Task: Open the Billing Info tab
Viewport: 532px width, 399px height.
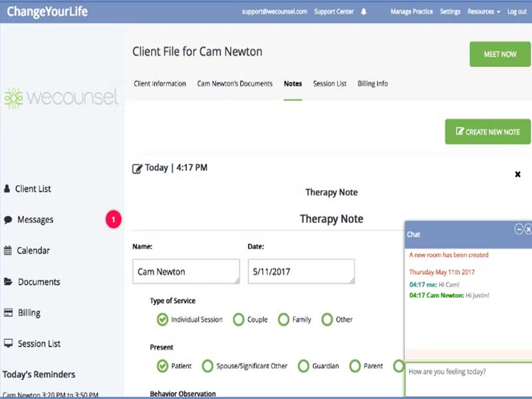Action: coord(372,84)
